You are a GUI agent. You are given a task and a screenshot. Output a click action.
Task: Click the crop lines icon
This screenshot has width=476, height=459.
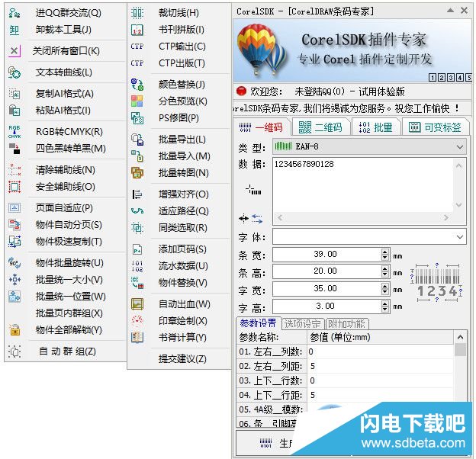(137, 13)
